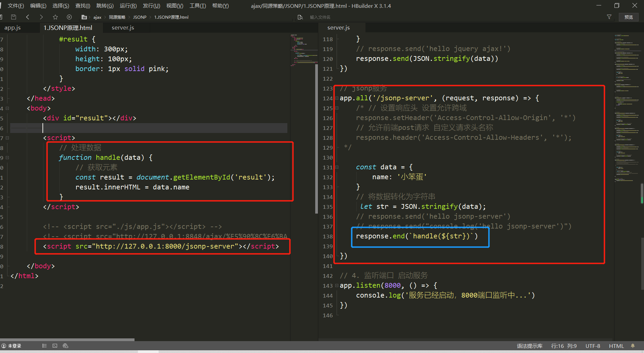Click the file search icon

300,17
